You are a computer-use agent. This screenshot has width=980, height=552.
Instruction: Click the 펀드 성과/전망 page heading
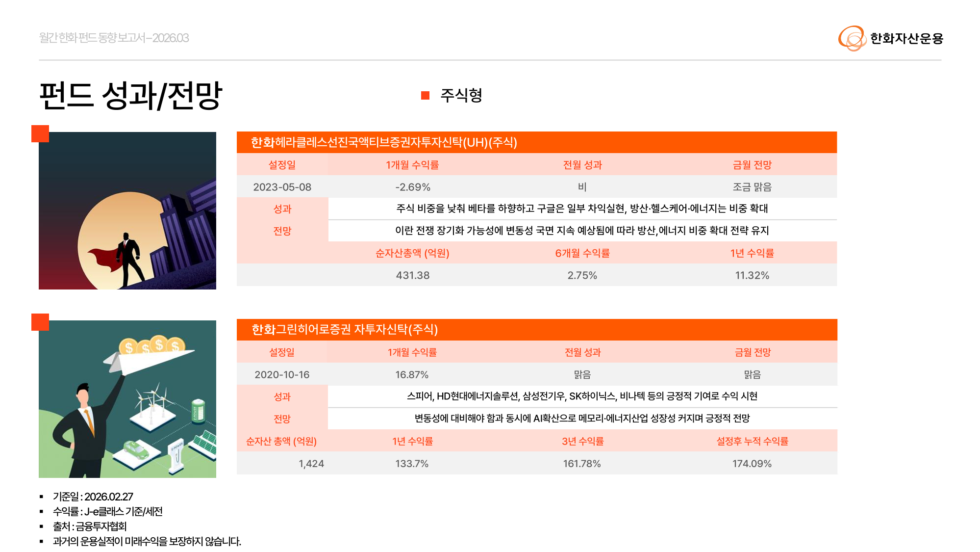tap(130, 96)
